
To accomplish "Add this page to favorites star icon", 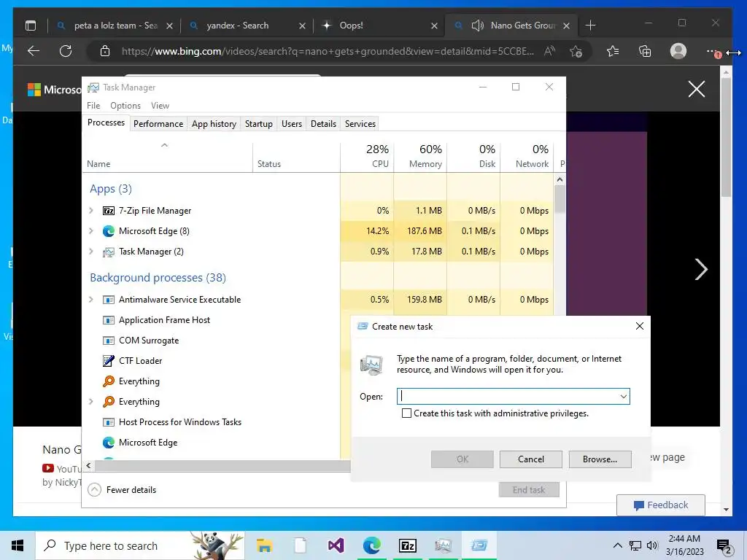I will (x=576, y=51).
